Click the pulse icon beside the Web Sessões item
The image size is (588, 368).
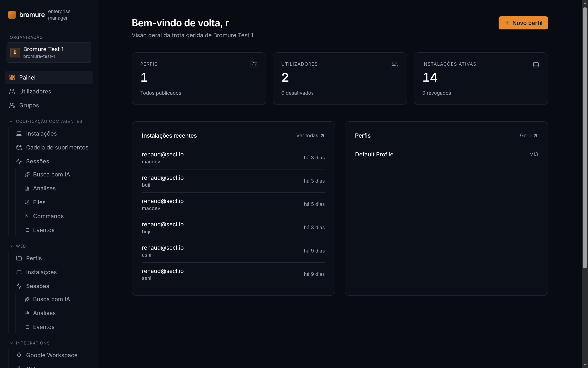[x=19, y=286]
